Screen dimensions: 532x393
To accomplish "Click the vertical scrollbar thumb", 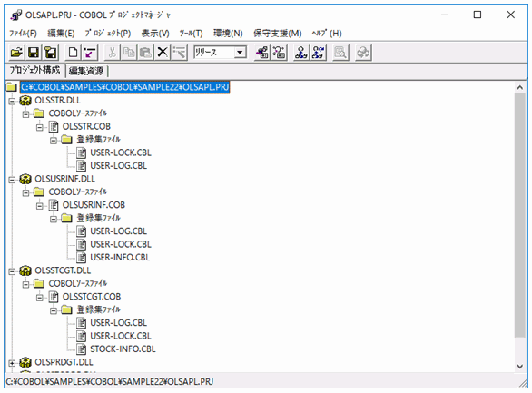I will pyautogui.click(x=520, y=215).
